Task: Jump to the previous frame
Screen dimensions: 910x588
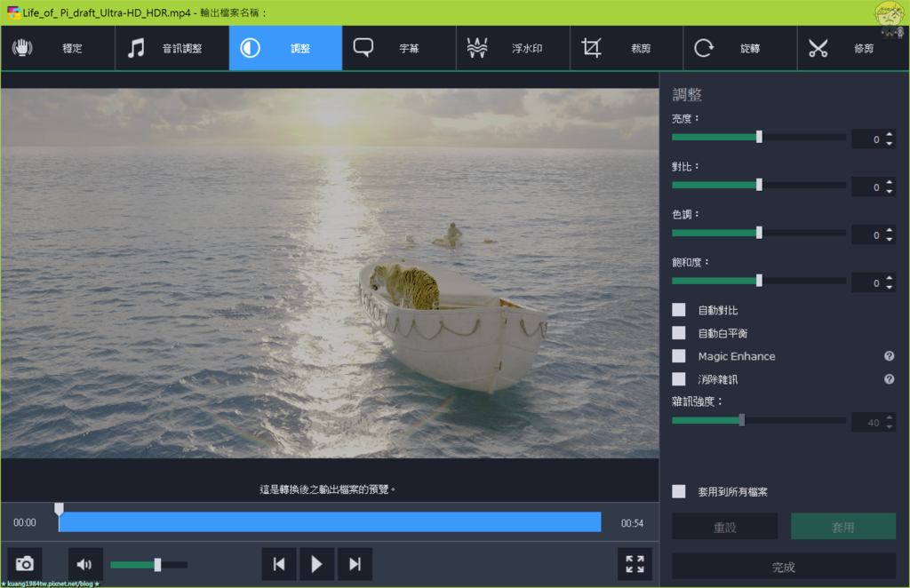Action: click(x=279, y=564)
